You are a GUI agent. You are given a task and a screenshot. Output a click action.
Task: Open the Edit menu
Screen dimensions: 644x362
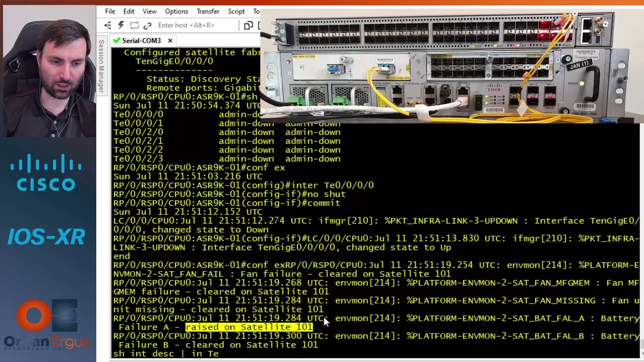tap(128, 11)
